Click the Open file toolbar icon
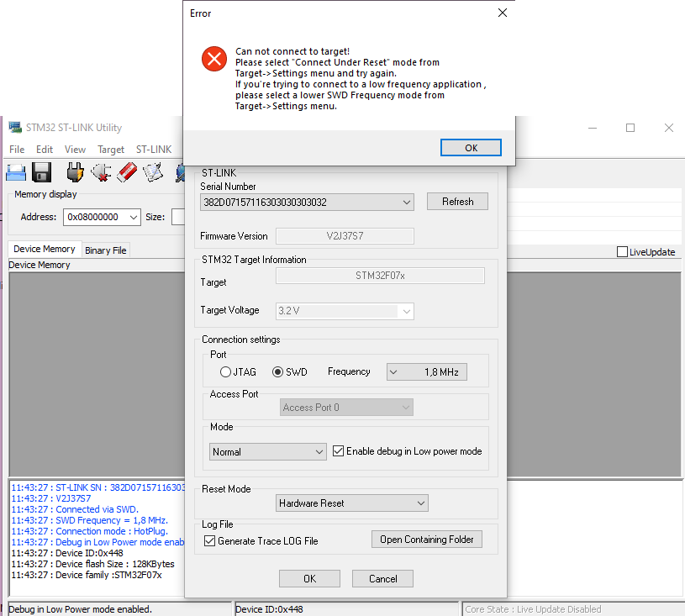This screenshot has height=616, width=685. 16,172
